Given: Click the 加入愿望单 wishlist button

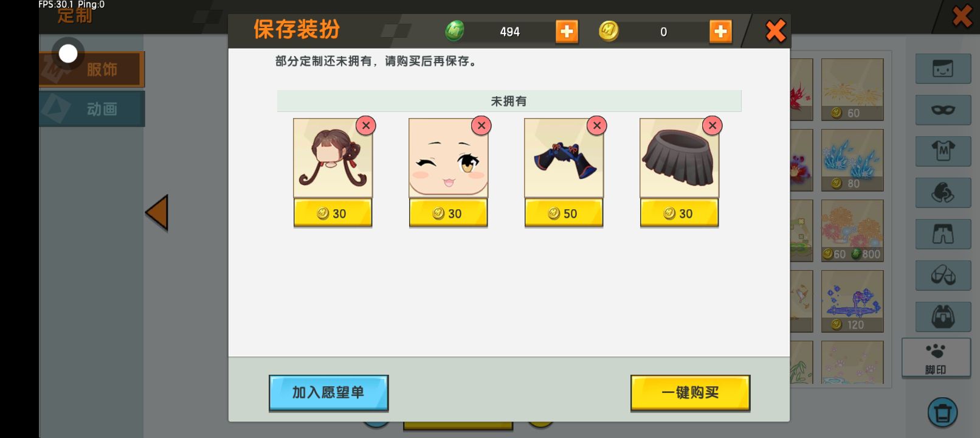Looking at the screenshot, I should point(328,393).
